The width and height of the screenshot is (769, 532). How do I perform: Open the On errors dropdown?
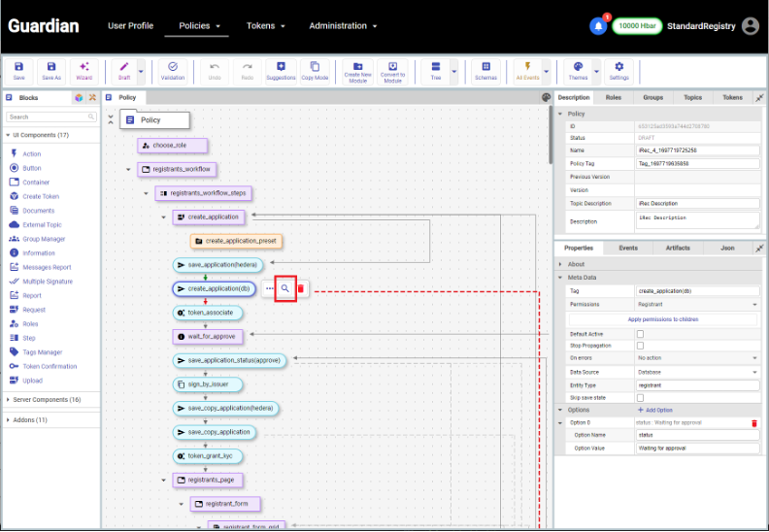(697, 358)
